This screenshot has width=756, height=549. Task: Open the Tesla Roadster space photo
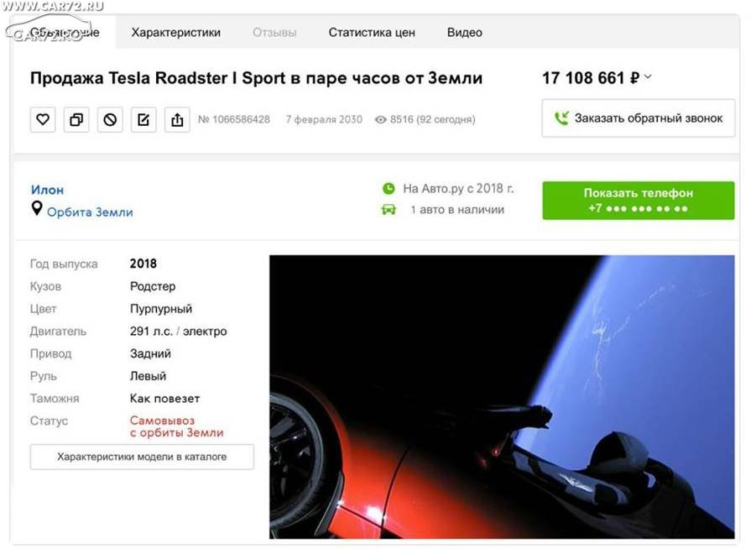click(502, 397)
